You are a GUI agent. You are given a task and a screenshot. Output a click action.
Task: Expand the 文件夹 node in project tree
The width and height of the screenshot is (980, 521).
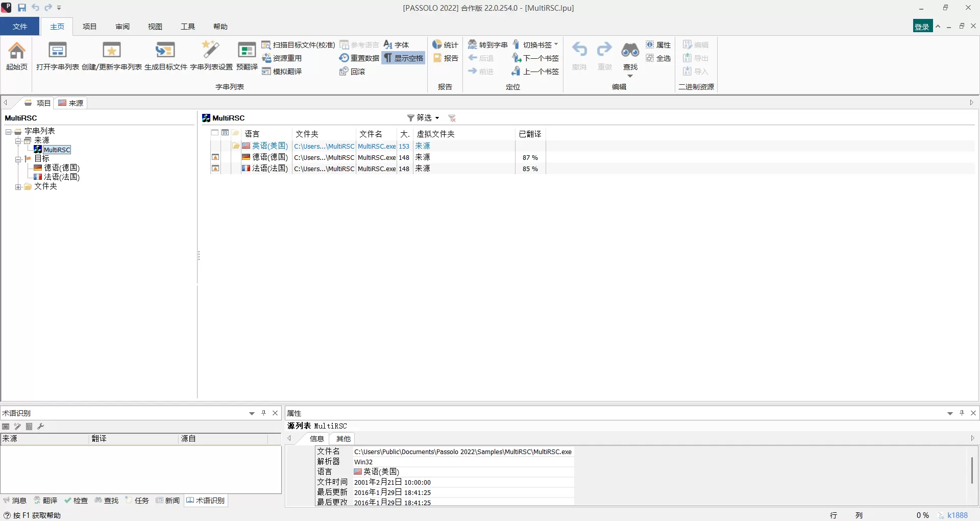pos(18,186)
